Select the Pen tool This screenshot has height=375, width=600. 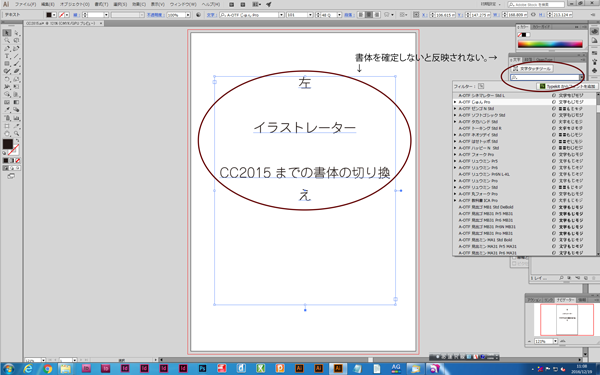tap(7, 49)
